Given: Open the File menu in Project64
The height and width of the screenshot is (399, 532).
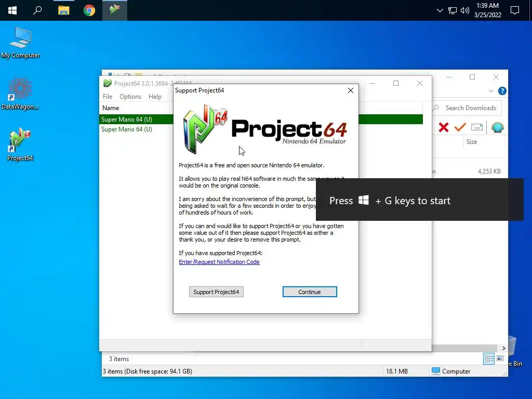Looking at the screenshot, I should point(108,96).
